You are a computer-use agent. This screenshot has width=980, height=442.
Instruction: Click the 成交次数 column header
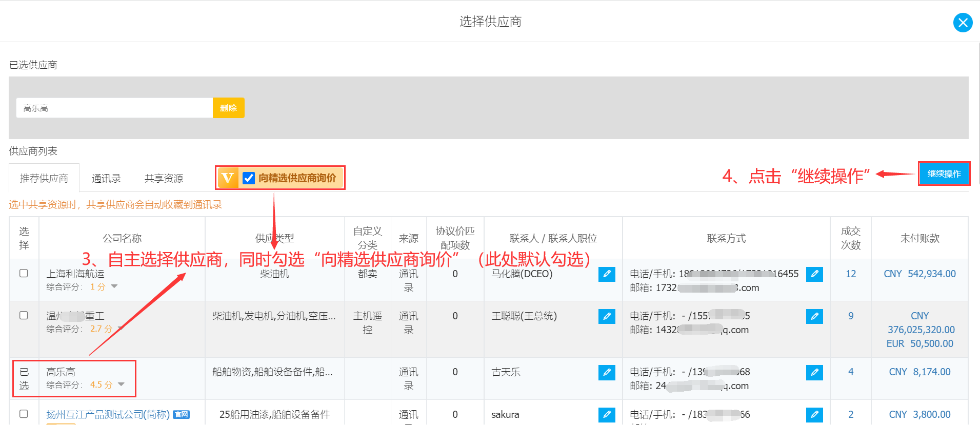point(851,238)
